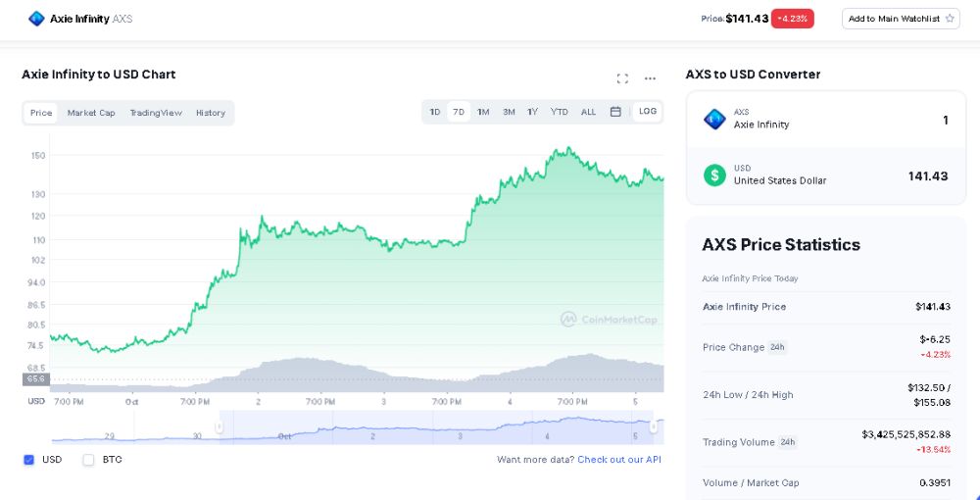Open the calendar date range picker
980x500 pixels.
click(615, 112)
